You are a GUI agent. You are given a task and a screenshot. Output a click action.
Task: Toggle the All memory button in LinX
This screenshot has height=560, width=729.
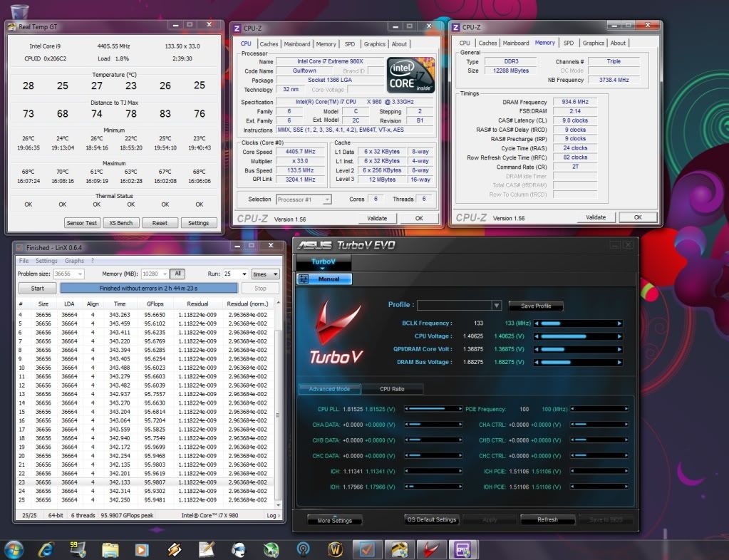pos(177,274)
